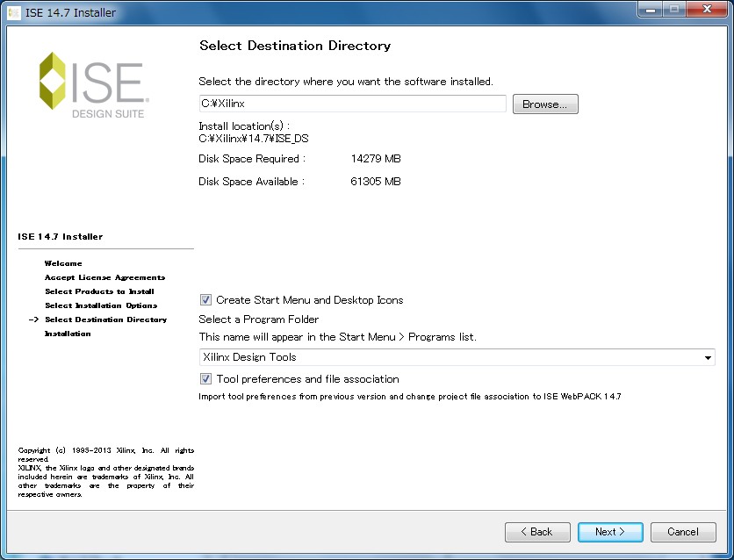The width and height of the screenshot is (734, 560).
Task: Click Accept License Agreements step
Action: click(104, 277)
